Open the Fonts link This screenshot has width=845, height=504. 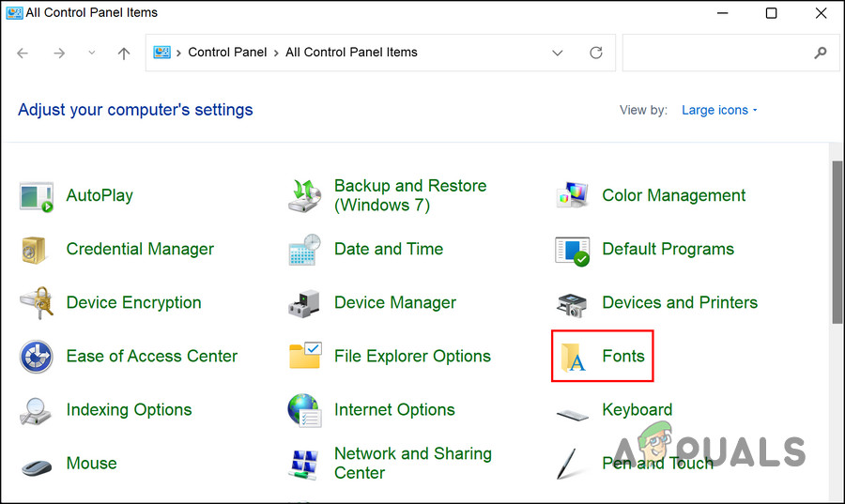623,356
